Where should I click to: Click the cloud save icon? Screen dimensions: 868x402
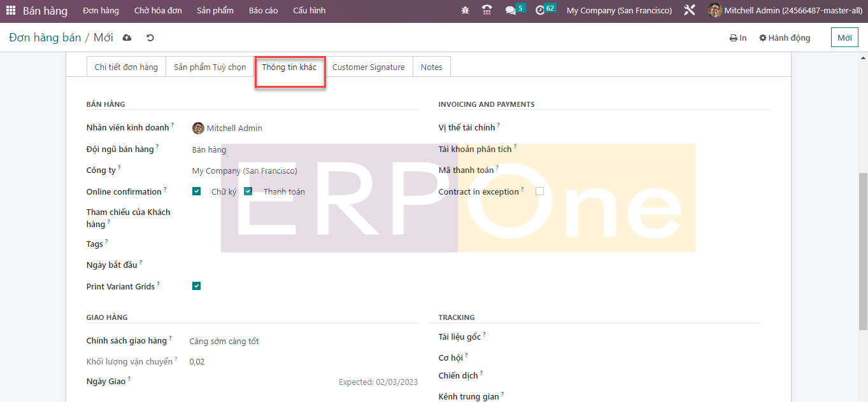pyautogui.click(x=127, y=38)
